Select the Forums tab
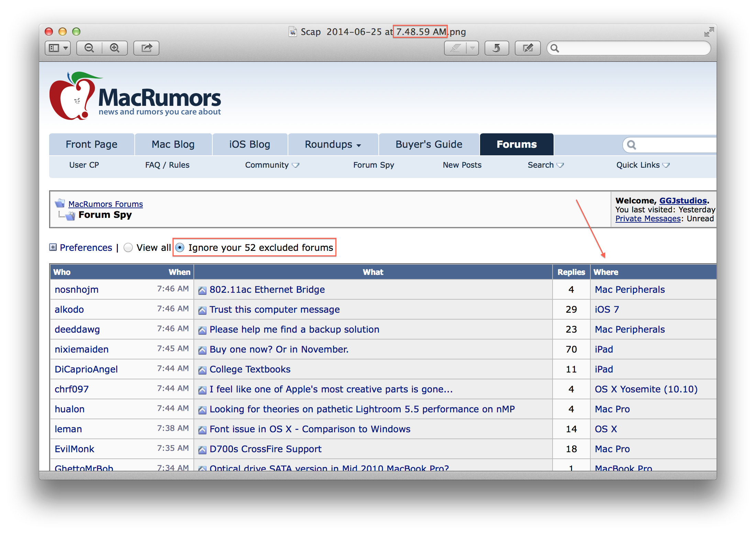Screen dimensions: 756x534 click(x=516, y=144)
